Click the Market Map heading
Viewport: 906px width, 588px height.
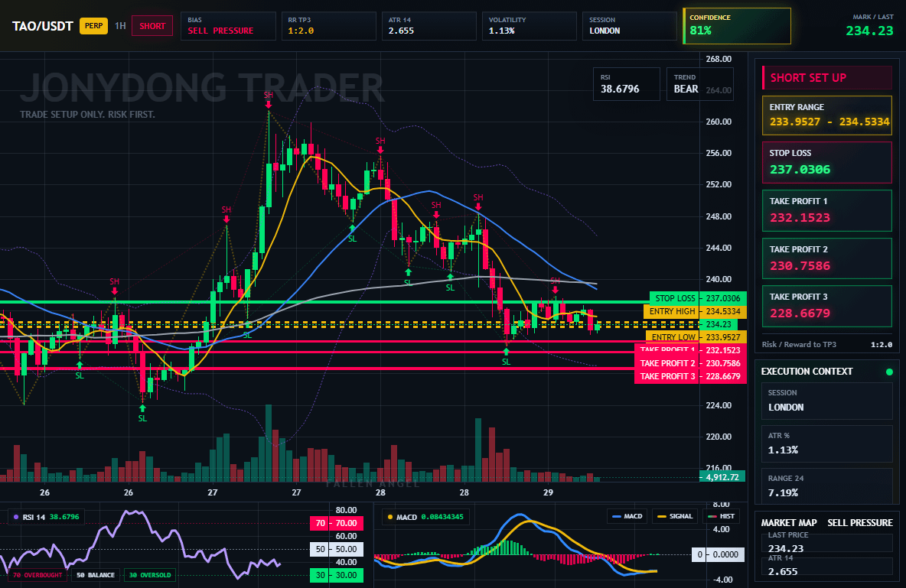(x=789, y=523)
